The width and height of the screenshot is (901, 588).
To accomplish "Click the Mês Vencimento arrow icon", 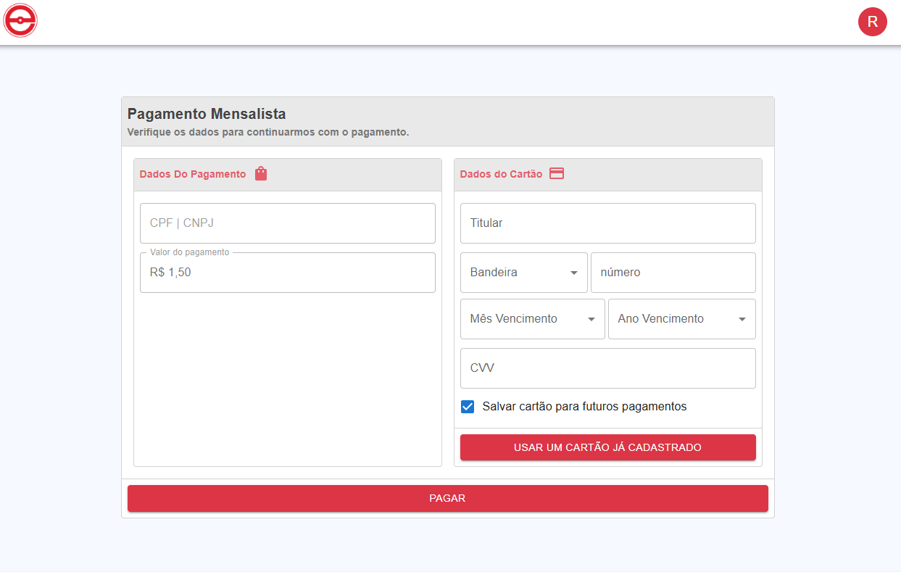I will pos(591,320).
